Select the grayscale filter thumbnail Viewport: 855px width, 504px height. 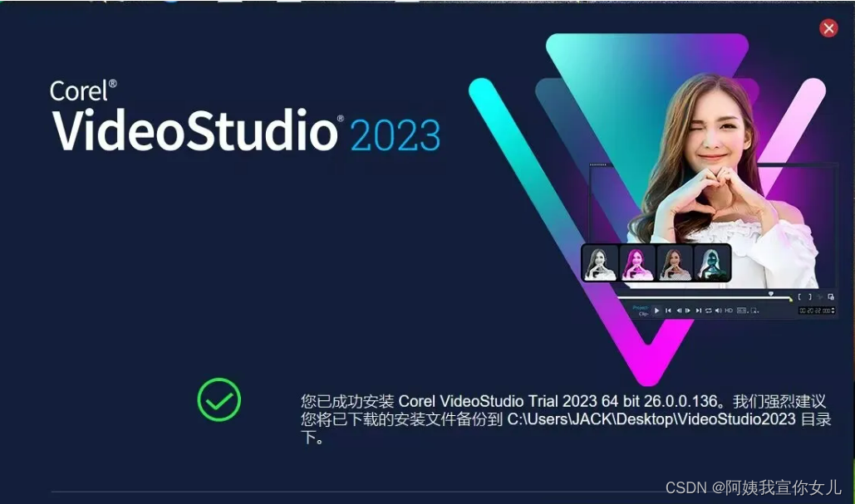coord(600,263)
